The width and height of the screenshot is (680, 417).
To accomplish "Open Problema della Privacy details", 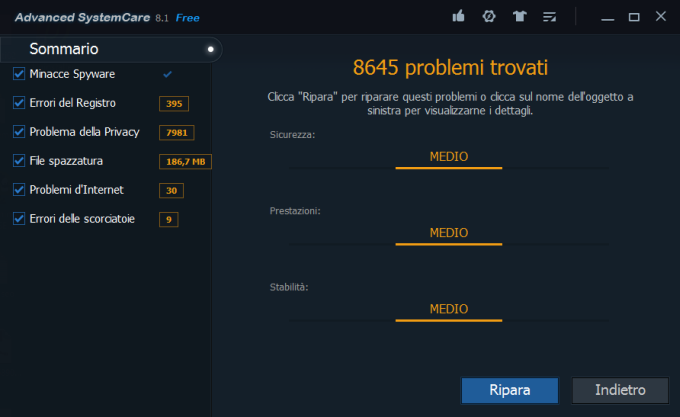I will coord(84,132).
